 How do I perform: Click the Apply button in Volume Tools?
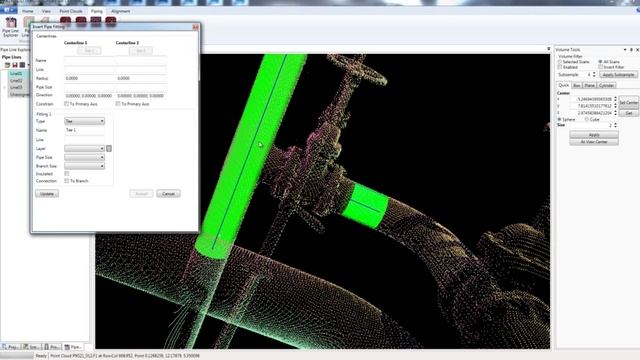point(594,135)
